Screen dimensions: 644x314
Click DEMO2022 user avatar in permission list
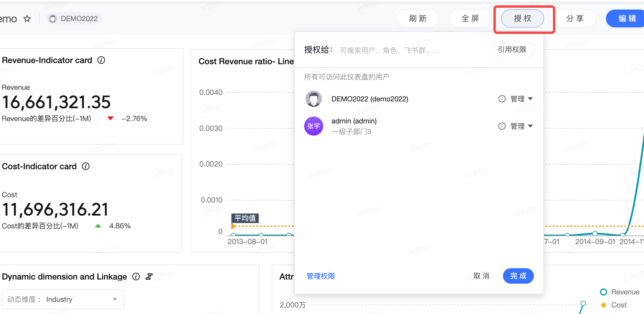(x=313, y=99)
